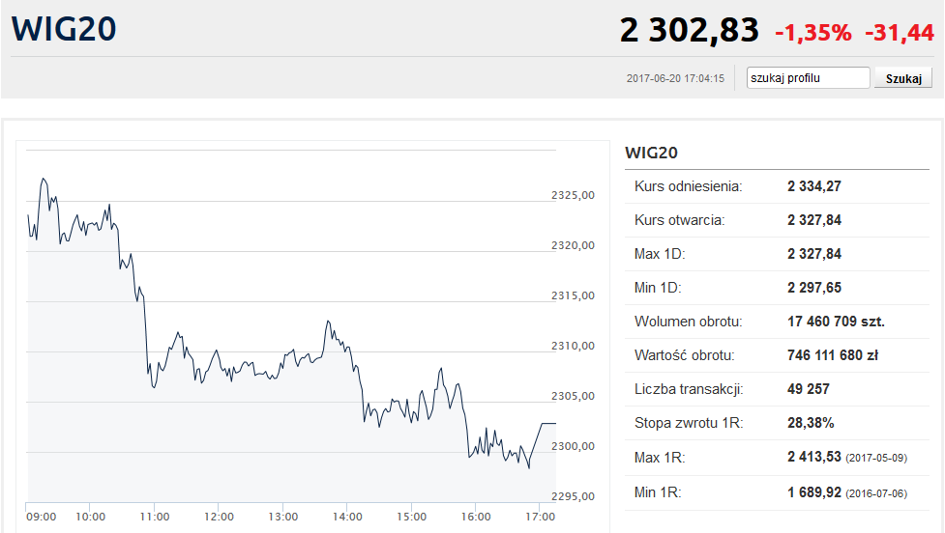Image resolution: width=945 pixels, height=533 pixels.
Task: Click the Kurs otwarcia value 2 327,84
Action: (814, 220)
